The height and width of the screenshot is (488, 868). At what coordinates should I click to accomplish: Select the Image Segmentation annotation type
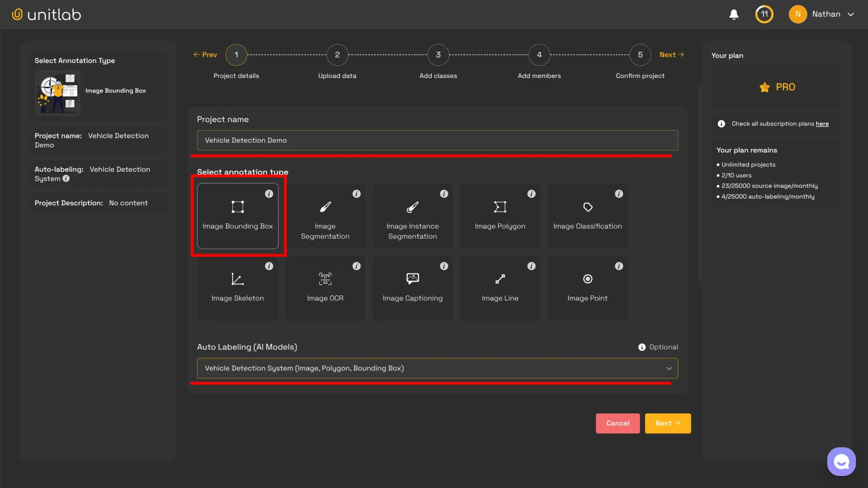[325, 216]
